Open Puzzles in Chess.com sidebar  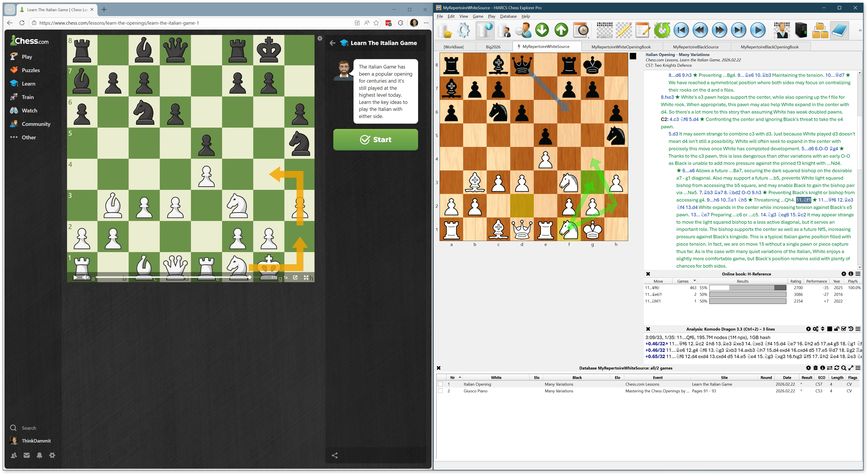pyautogui.click(x=31, y=70)
